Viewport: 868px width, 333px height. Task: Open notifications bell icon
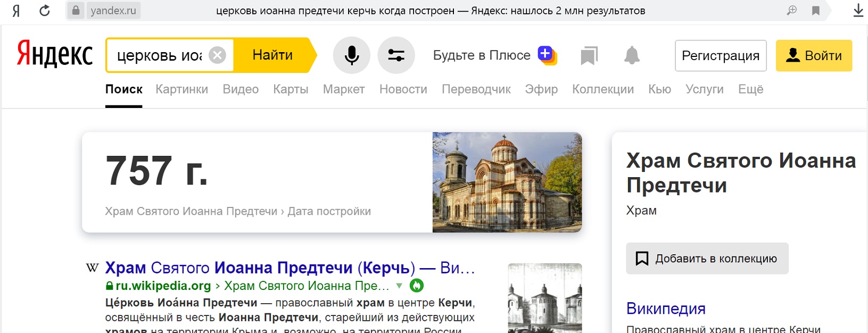click(632, 55)
